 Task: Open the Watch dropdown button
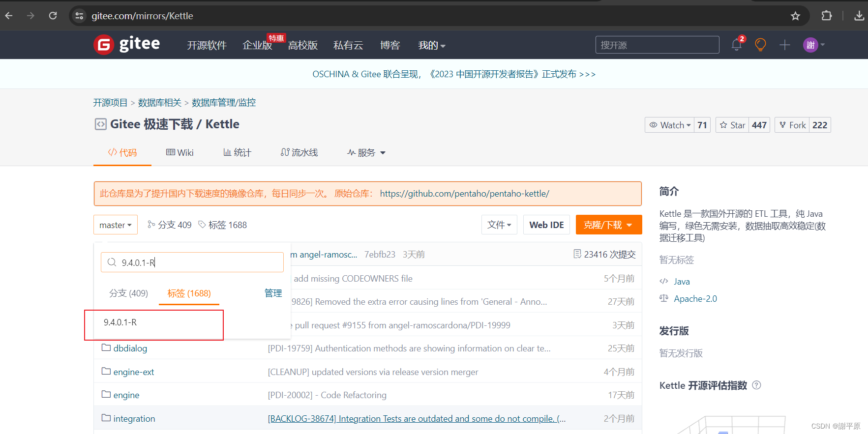click(x=669, y=125)
